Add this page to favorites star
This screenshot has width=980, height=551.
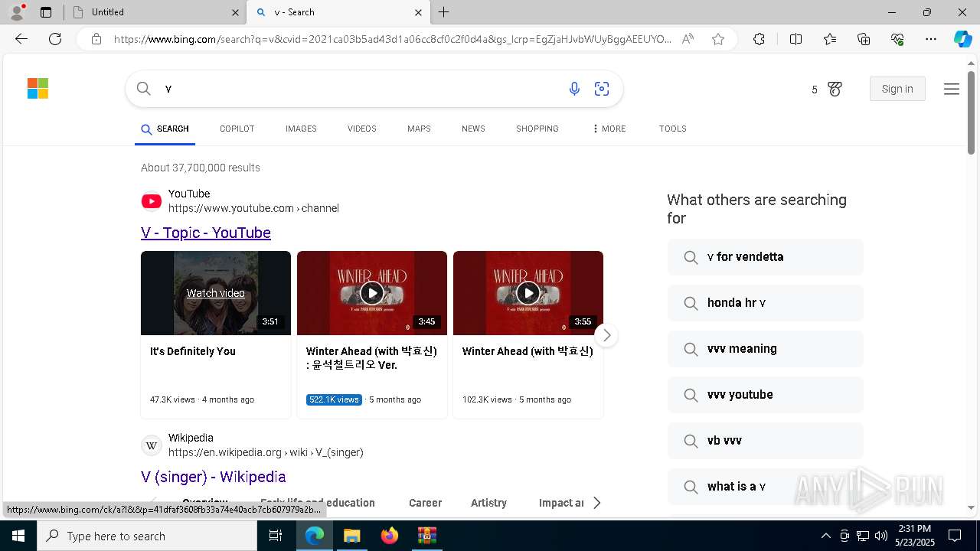pyautogui.click(x=718, y=39)
